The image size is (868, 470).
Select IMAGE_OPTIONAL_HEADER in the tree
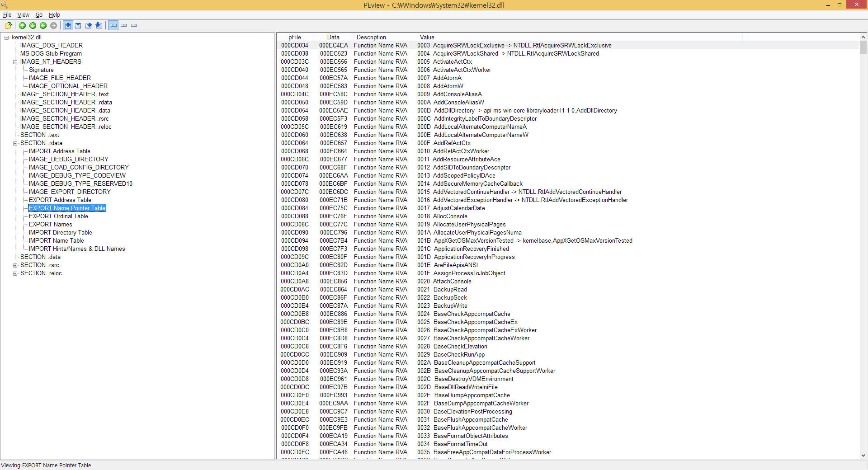pyautogui.click(x=68, y=86)
